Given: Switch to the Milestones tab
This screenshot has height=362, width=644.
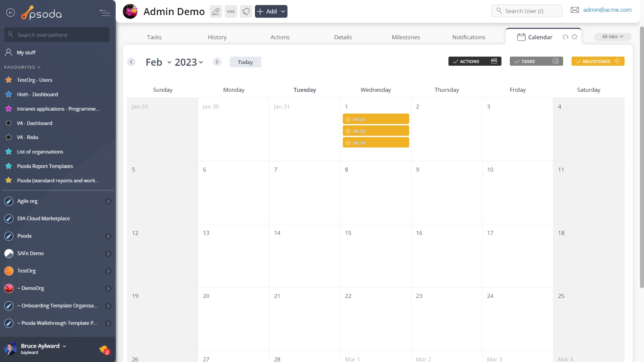Looking at the screenshot, I should coord(406,37).
